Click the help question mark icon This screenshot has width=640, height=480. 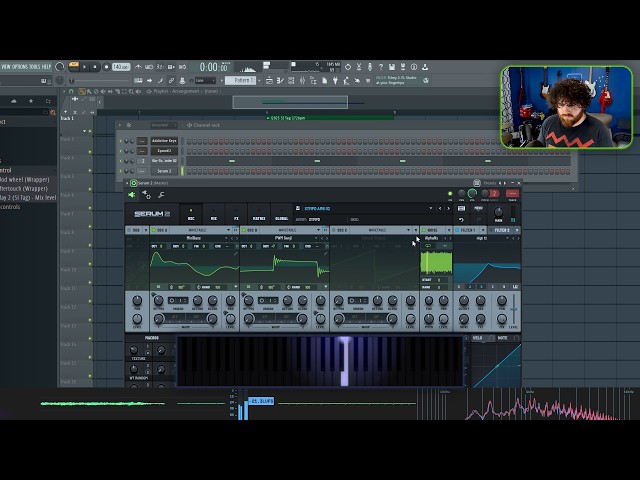point(381,67)
